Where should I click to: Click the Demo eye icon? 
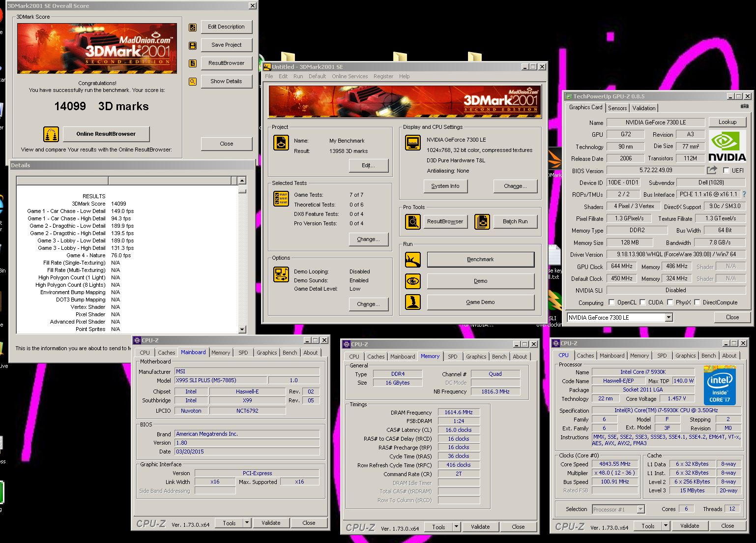pos(413,281)
